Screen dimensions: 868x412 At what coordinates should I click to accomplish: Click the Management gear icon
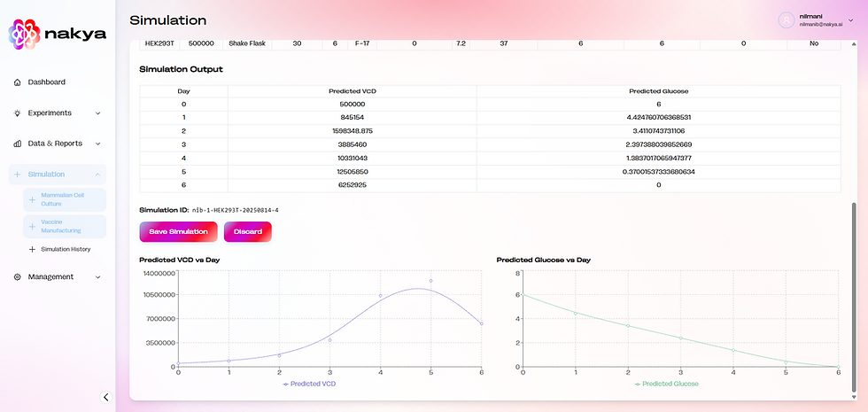coord(17,276)
